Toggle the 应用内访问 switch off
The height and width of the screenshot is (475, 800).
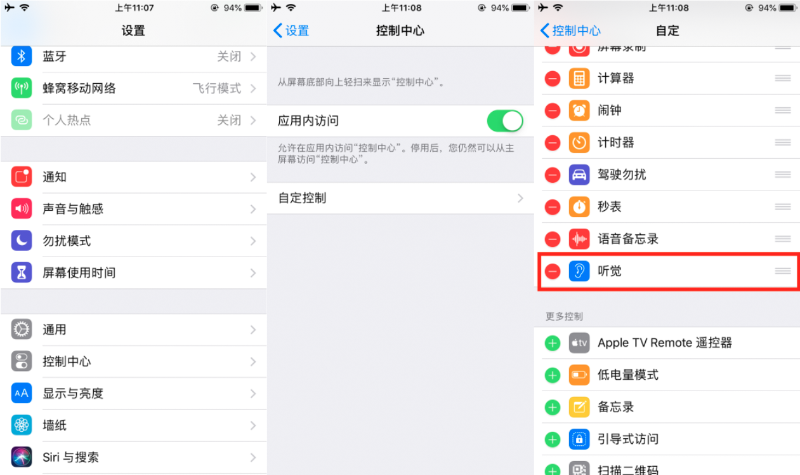pos(505,121)
